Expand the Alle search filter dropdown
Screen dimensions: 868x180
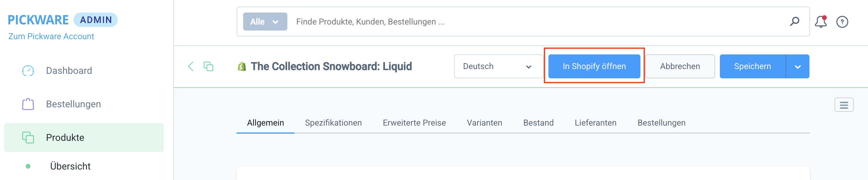pyautogui.click(x=265, y=22)
